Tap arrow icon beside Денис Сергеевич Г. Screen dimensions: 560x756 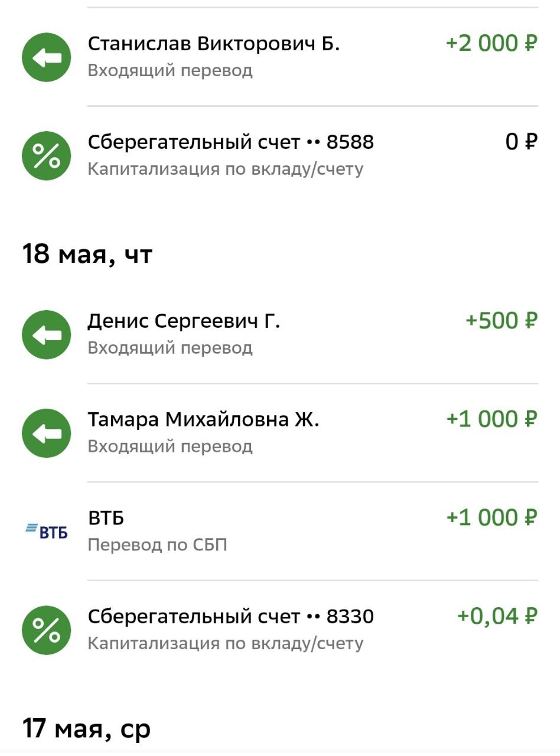click(x=46, y=334)
